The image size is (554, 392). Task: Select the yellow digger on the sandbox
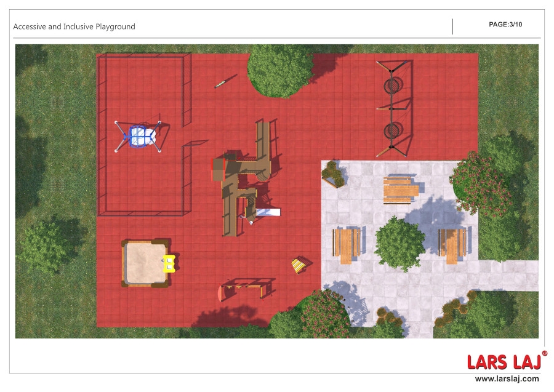[169, 263]
